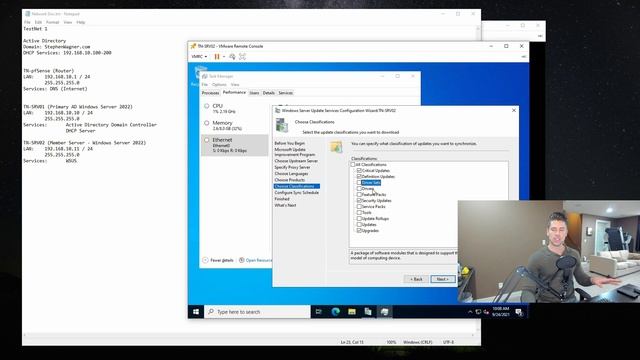Click the Windows Start button in VM
The height and width of the screenshot is (360, 640).
196,312
